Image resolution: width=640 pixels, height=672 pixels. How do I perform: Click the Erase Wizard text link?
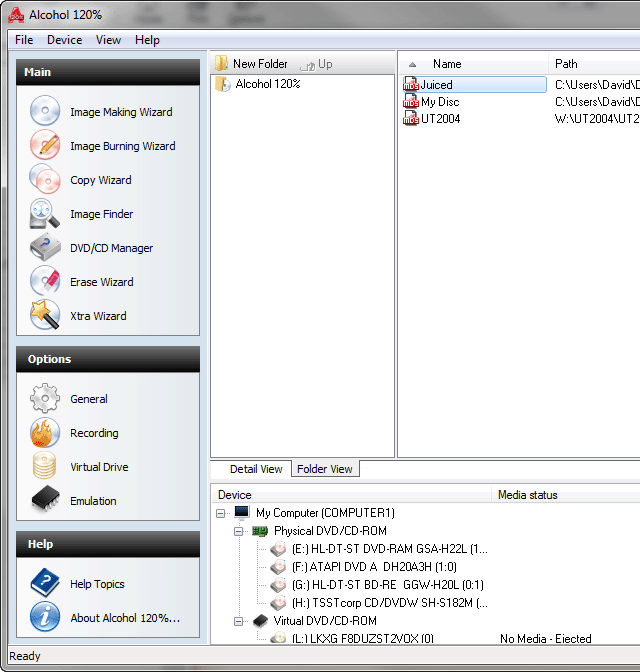click(102, 282)
